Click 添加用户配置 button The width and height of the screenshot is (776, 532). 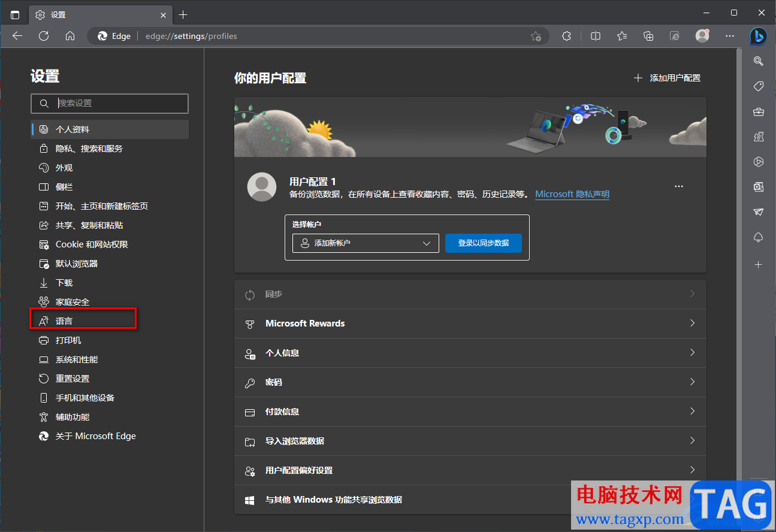[667, 78]
